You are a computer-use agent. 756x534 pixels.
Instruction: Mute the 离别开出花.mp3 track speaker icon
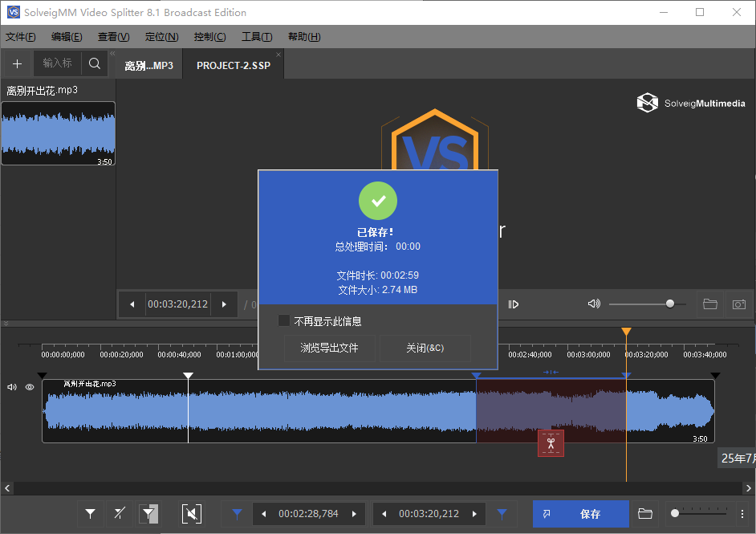coord(10,387)
